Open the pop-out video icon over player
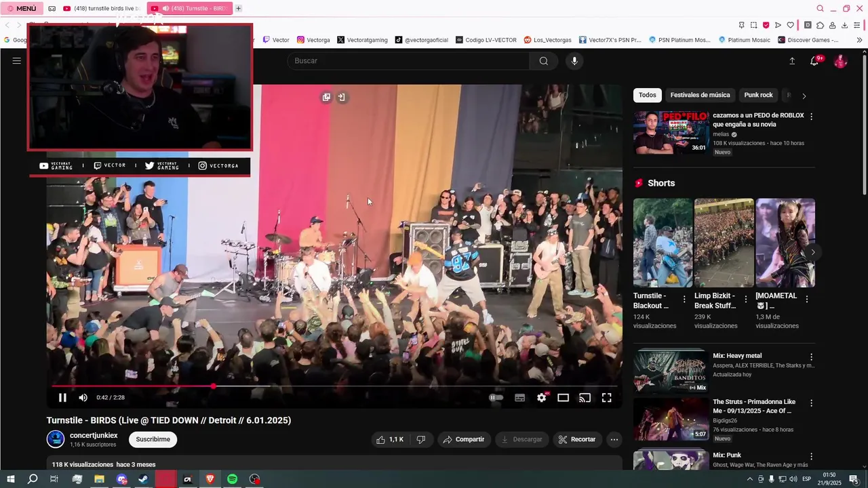 326,97
